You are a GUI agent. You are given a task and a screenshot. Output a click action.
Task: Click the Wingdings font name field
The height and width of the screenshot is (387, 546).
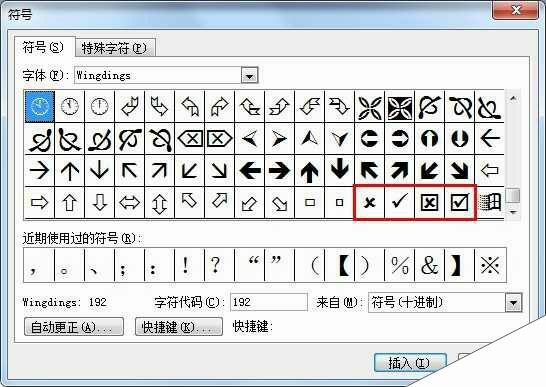[158, 75]
